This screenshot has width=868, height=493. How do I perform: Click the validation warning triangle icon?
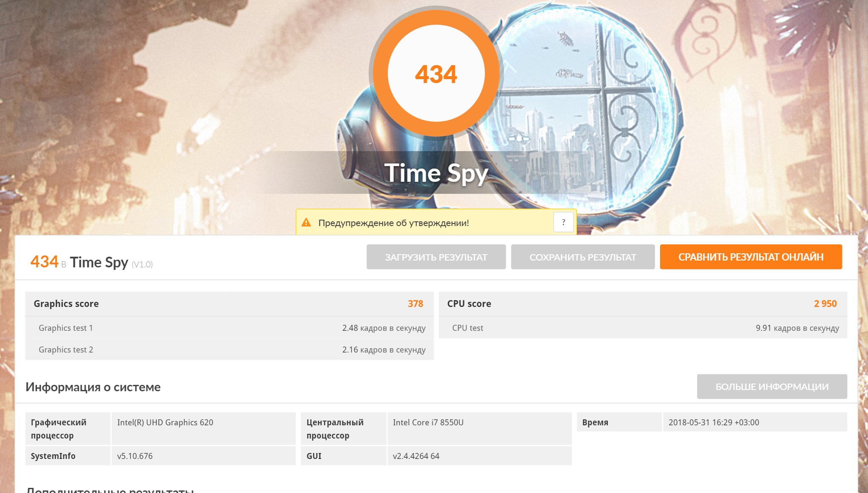[x=306, y=222]
